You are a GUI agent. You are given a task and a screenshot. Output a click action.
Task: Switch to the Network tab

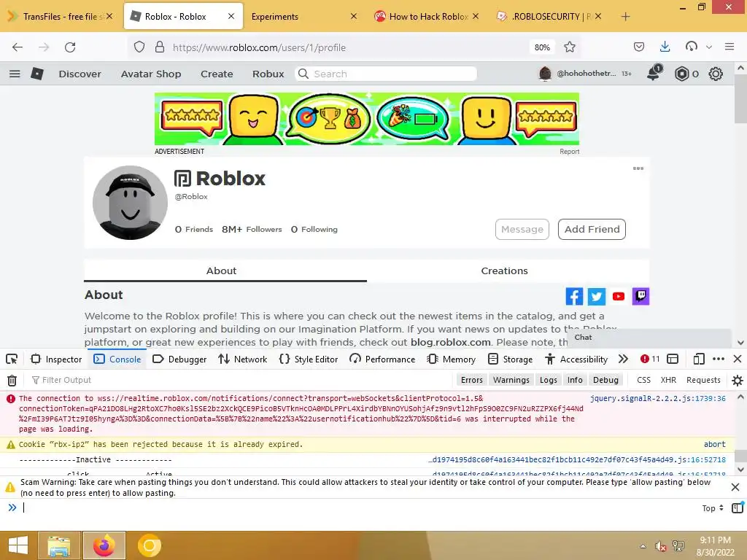[242, 359]
